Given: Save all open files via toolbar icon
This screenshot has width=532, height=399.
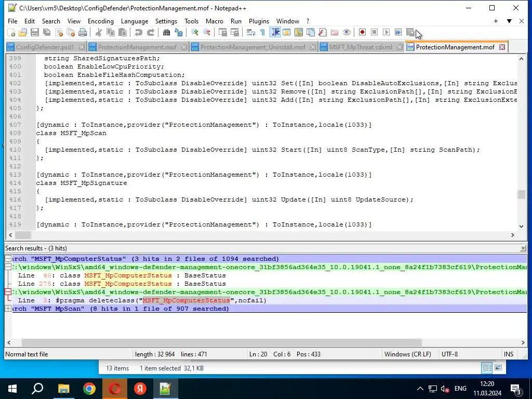Looking at the screenshot, I should [47, 32].
